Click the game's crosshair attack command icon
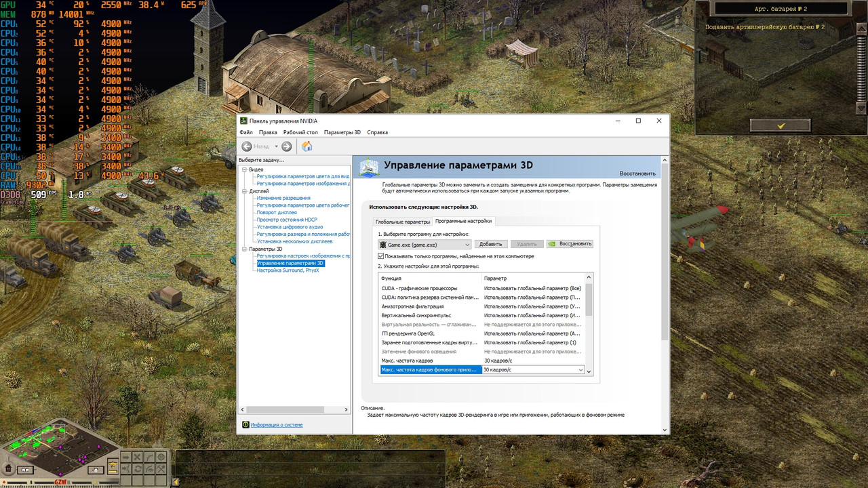The width and height of the screenshot is (868, 488). point(161,457)
